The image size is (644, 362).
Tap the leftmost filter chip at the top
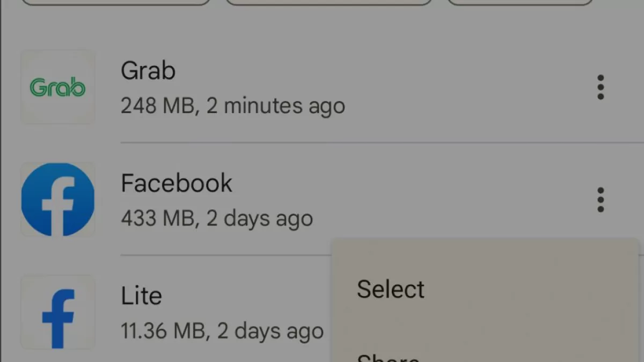coord(116,2)
